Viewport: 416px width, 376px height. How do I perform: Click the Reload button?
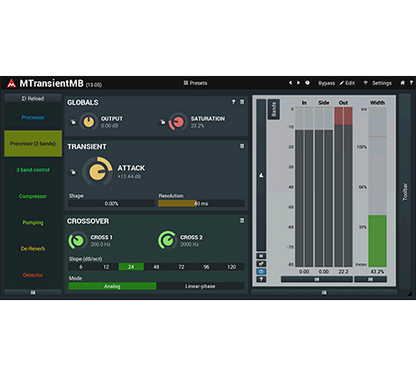[x=33, y=99]
